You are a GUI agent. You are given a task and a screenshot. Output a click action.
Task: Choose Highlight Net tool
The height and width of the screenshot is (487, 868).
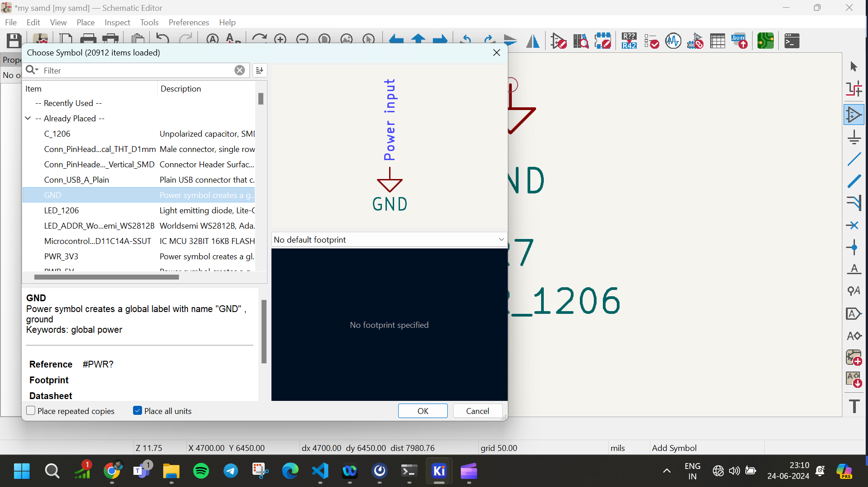[x=854, y=89]
